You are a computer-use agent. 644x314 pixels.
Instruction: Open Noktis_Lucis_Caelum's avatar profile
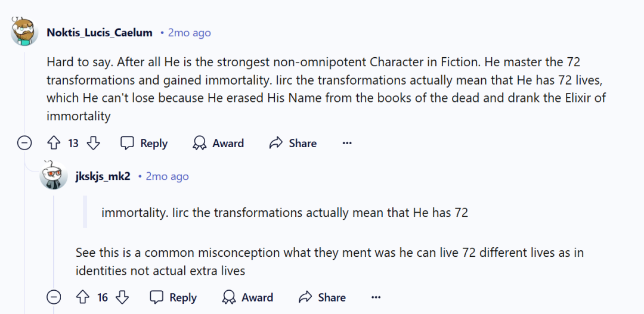(24, 32)
